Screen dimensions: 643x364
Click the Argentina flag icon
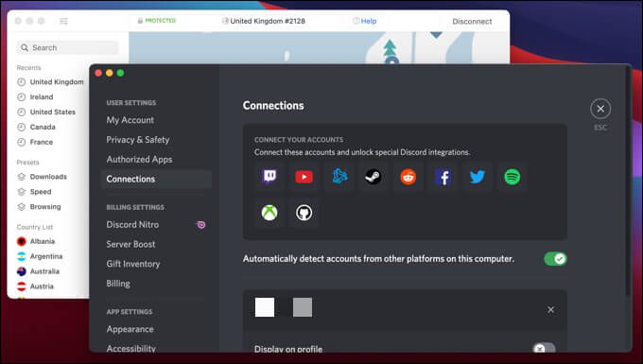pos(22,256)
